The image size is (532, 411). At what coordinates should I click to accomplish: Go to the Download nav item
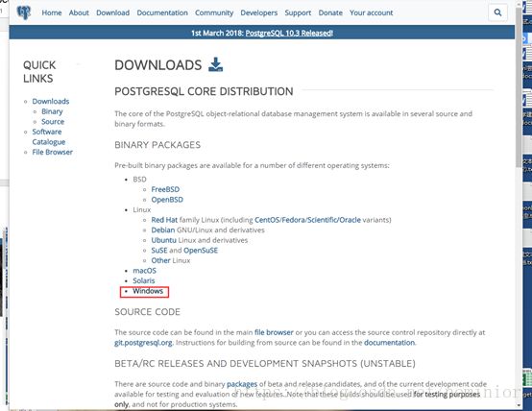[112, 12]
